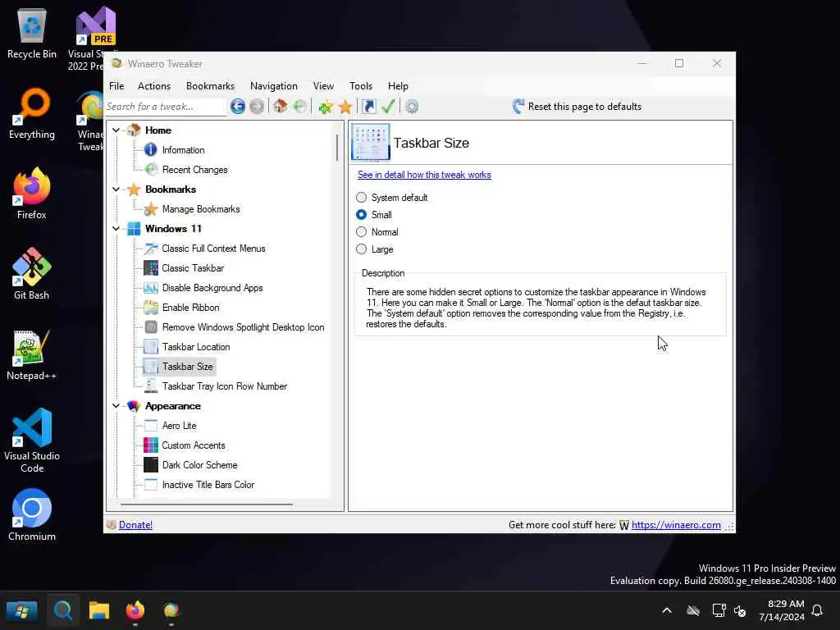Click the green checkmark toolbar icon
840x630 pixels.
388,106
